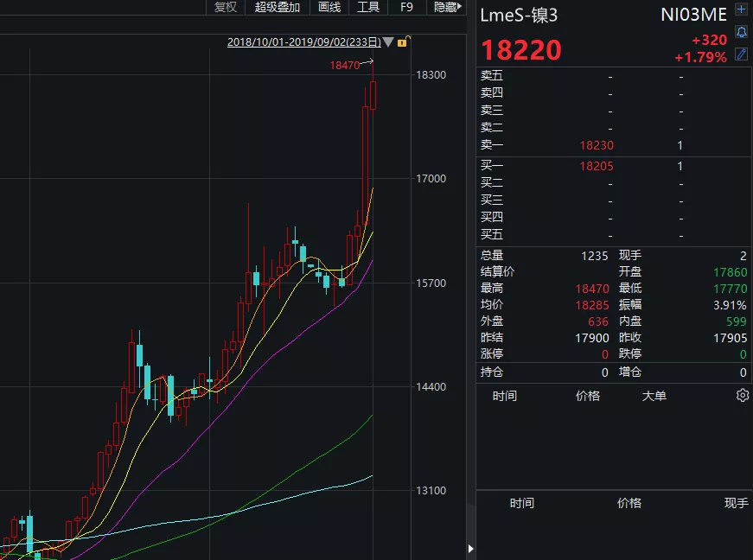Click the 价格 header beside 大单

point(588,396)
